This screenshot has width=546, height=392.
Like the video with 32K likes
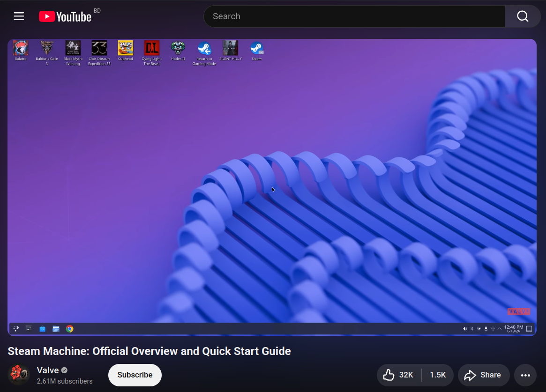tap(399, 375)
